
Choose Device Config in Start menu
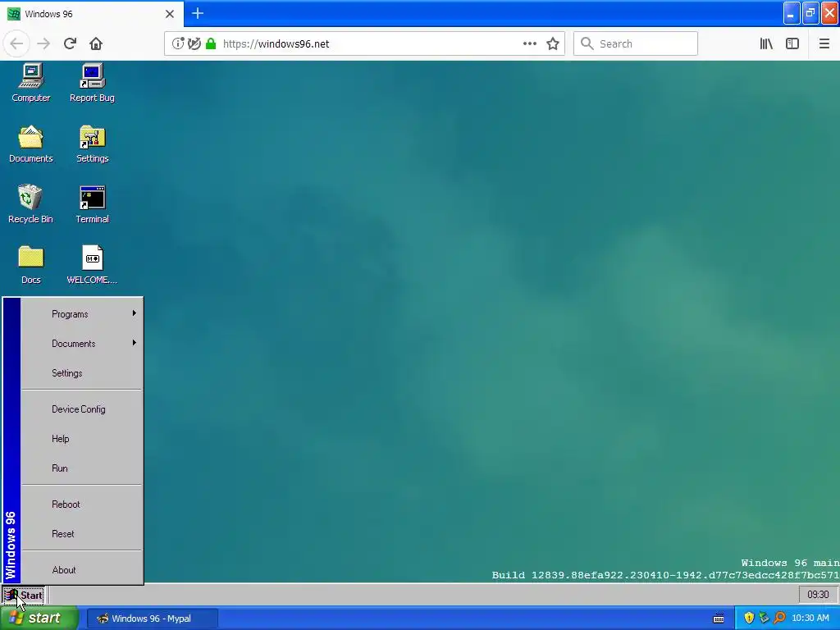(81, 409)
